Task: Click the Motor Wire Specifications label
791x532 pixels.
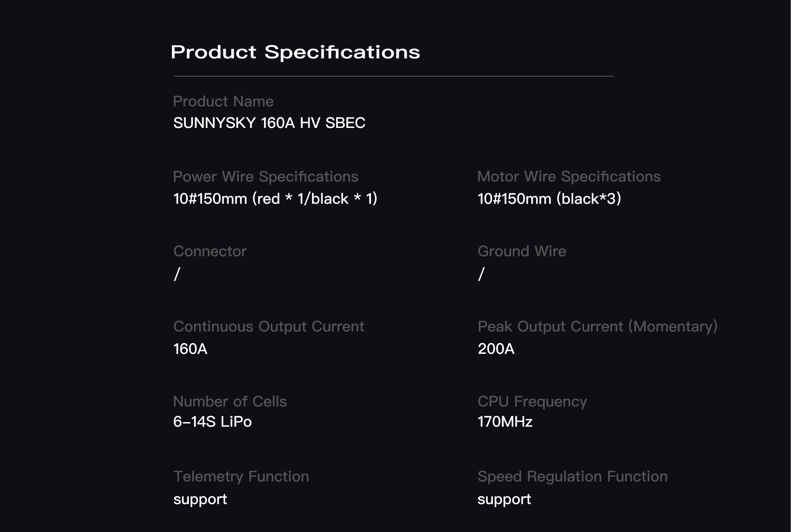Action: (569, 177)
